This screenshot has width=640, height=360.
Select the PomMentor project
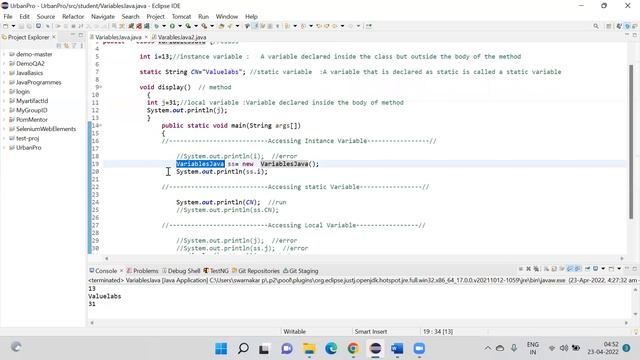(x=32, y=120)
